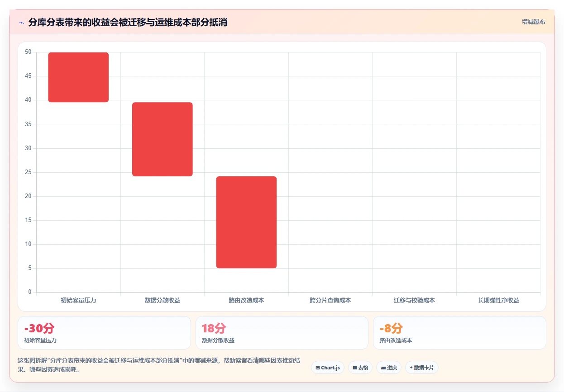
Task: Click the 进度 tag chip
Action: coord(389,368)
